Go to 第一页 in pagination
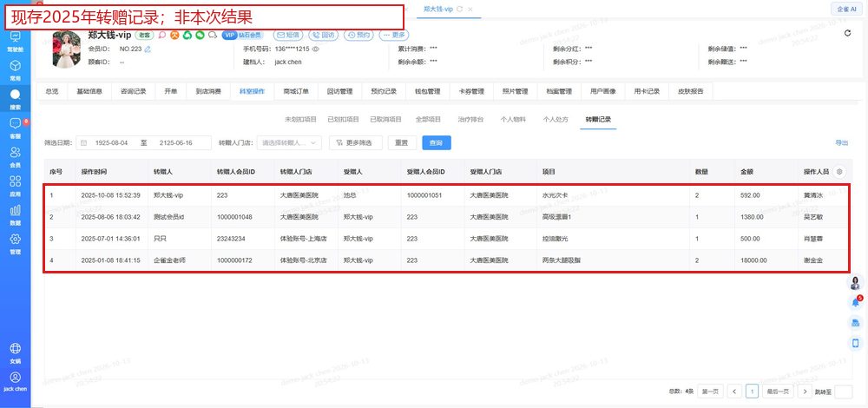 [710, 392]
